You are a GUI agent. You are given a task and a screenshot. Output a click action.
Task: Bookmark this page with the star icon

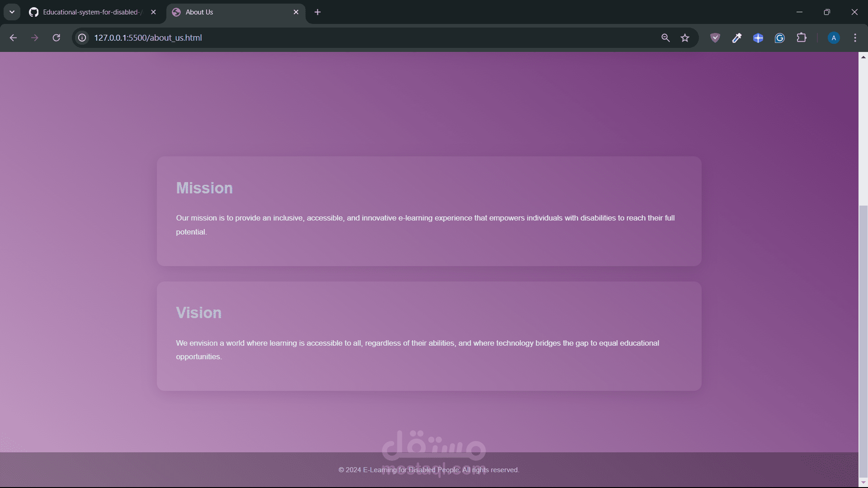(685, 38)
